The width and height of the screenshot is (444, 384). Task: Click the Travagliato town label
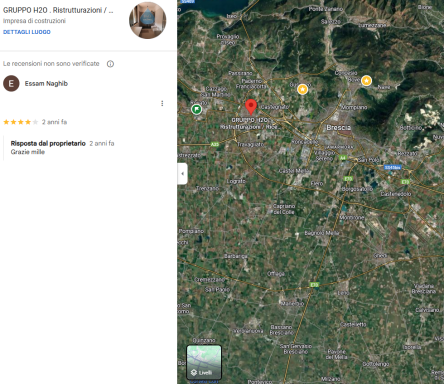[x=250, y=144]
